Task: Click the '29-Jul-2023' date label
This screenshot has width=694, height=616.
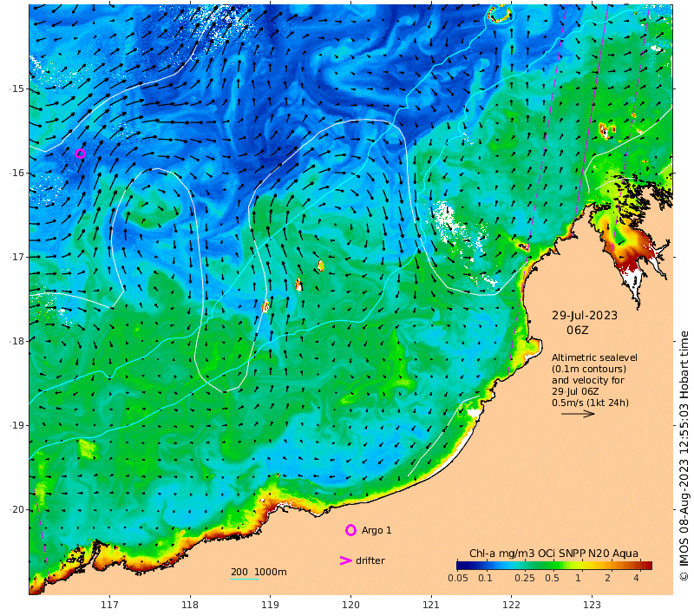Action: click(584, 316)
